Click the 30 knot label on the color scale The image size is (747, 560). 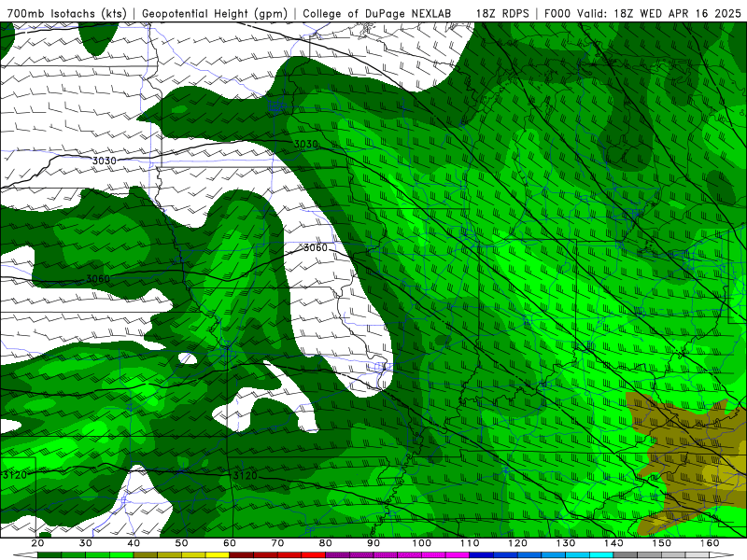pos(86,543)
